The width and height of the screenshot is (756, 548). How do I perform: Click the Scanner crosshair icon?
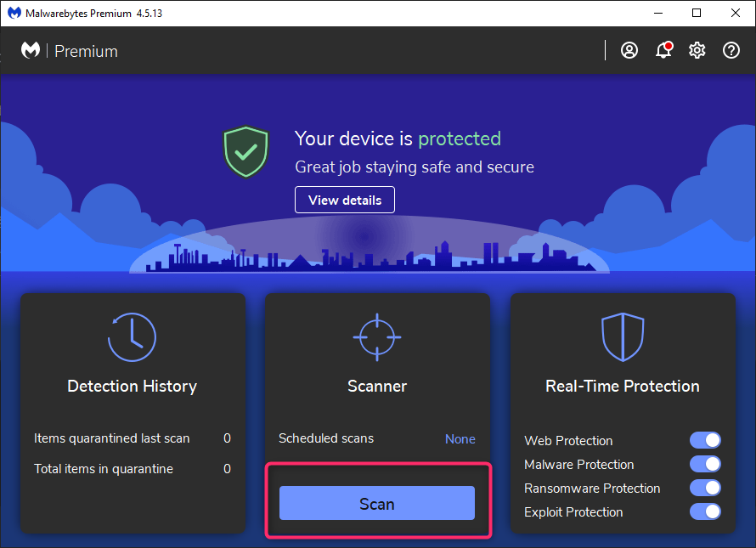click(377, 337)
